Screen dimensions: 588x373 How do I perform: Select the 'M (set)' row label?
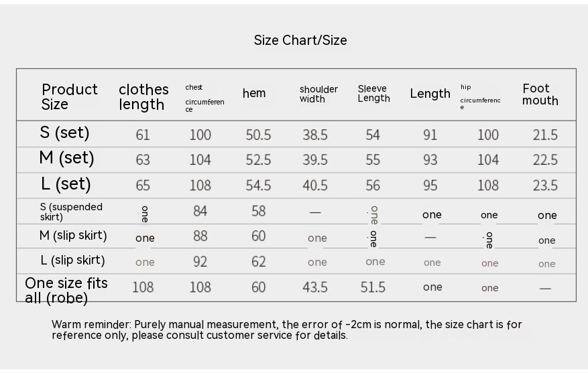66,159
